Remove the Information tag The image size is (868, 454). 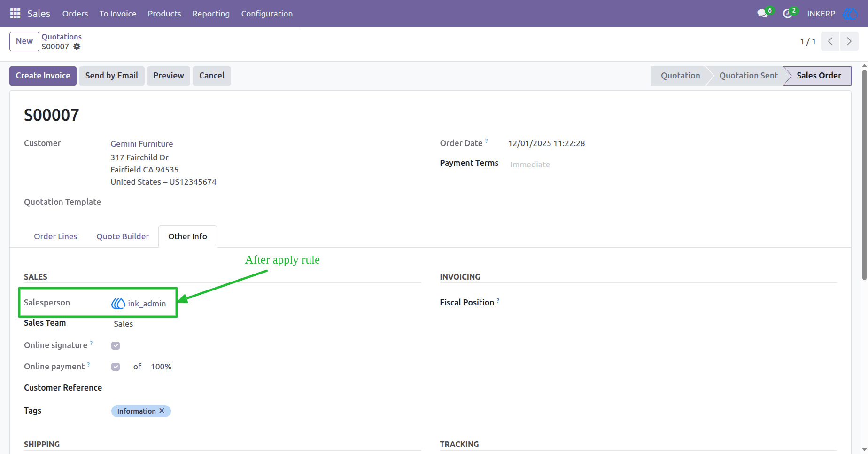(x=162, y=411)
